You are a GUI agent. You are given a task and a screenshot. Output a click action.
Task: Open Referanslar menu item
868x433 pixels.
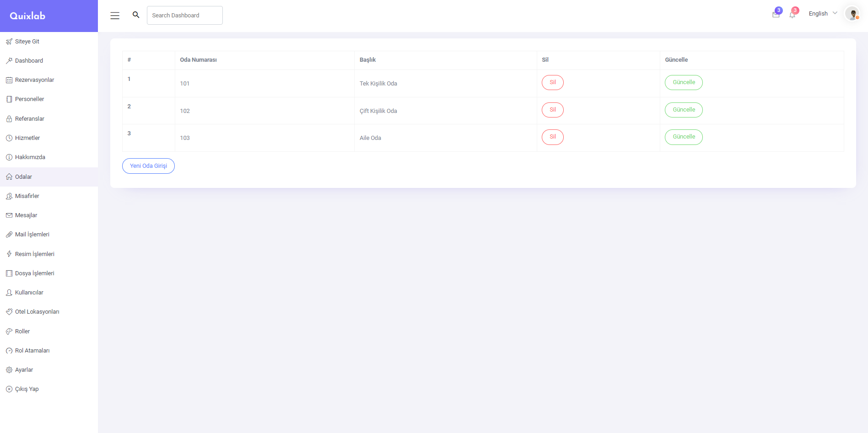coord(49,119)
